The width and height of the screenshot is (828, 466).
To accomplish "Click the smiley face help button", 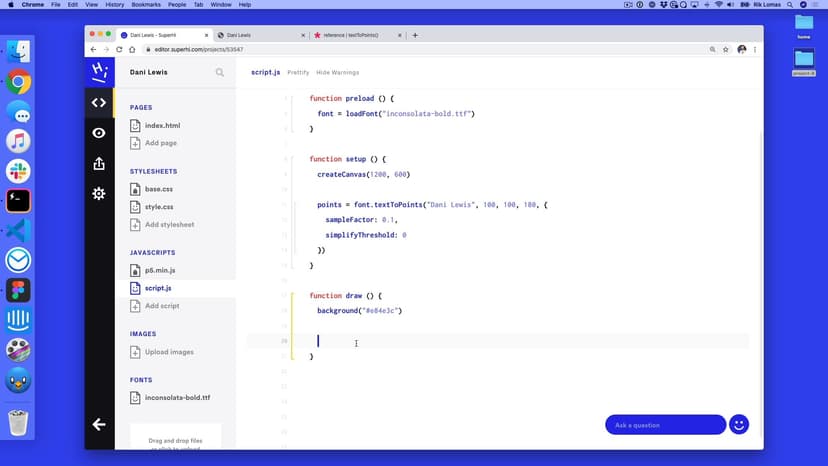I will click(739, 424).
